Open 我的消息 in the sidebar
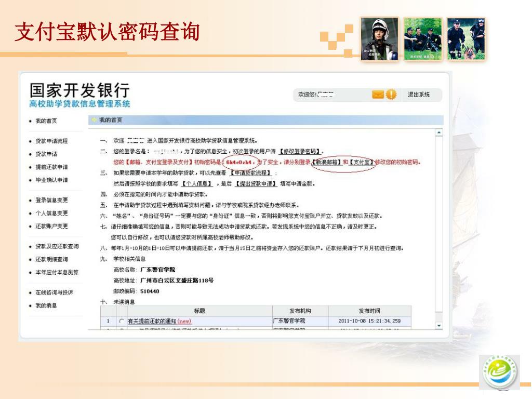532x399 pixels. (46, 305)
